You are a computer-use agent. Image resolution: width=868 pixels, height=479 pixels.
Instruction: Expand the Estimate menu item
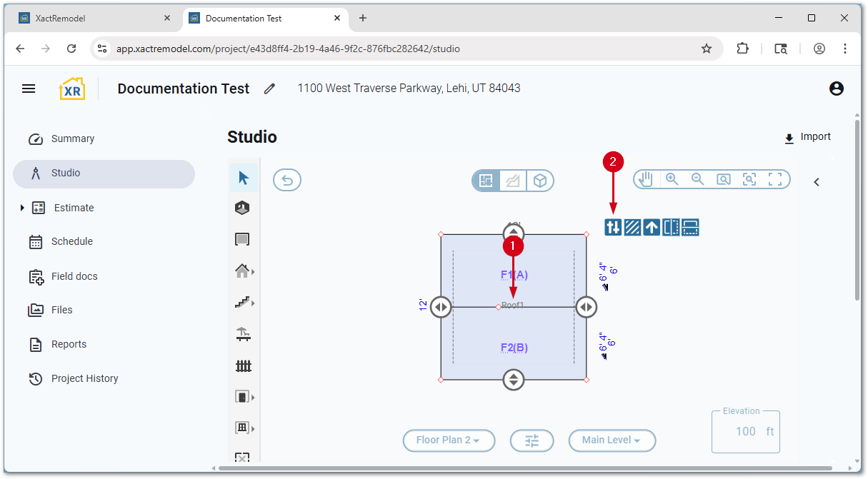(x=22, y=208)
